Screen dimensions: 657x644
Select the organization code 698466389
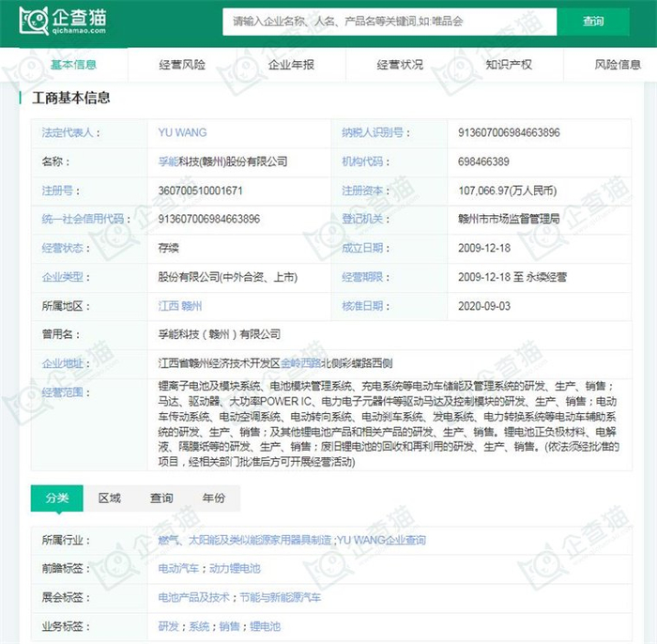(483, 161)
